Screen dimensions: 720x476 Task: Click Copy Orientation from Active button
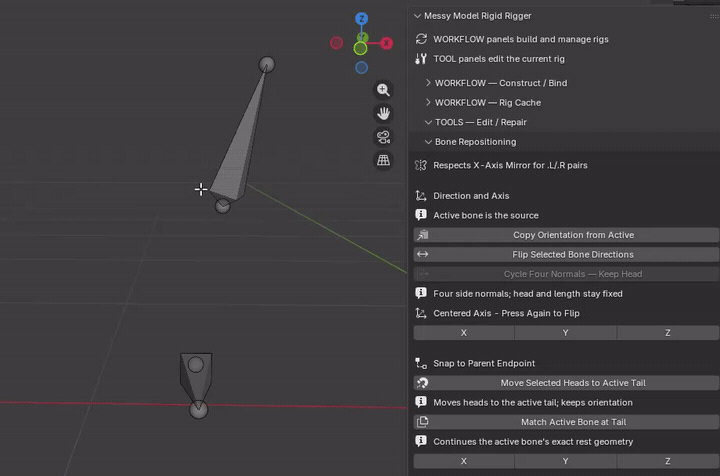click(x=566, y=235)
